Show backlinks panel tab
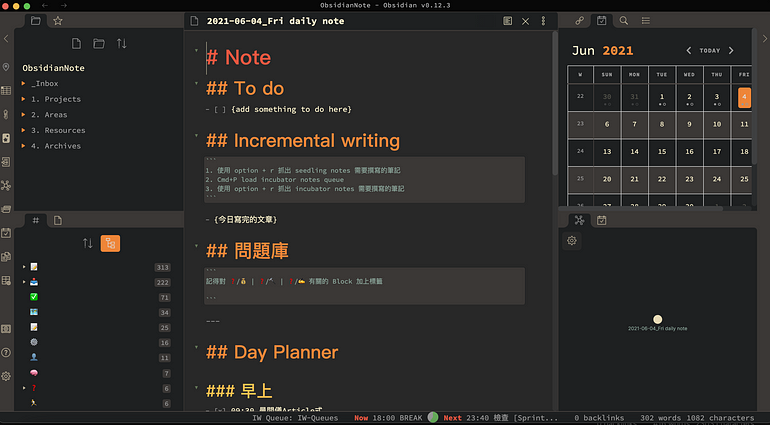Viewport: 770px width, 425px height. point(579,21)
